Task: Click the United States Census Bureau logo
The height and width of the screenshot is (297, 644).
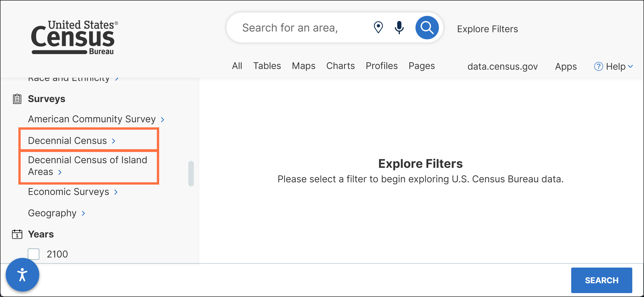Action: 74,37
